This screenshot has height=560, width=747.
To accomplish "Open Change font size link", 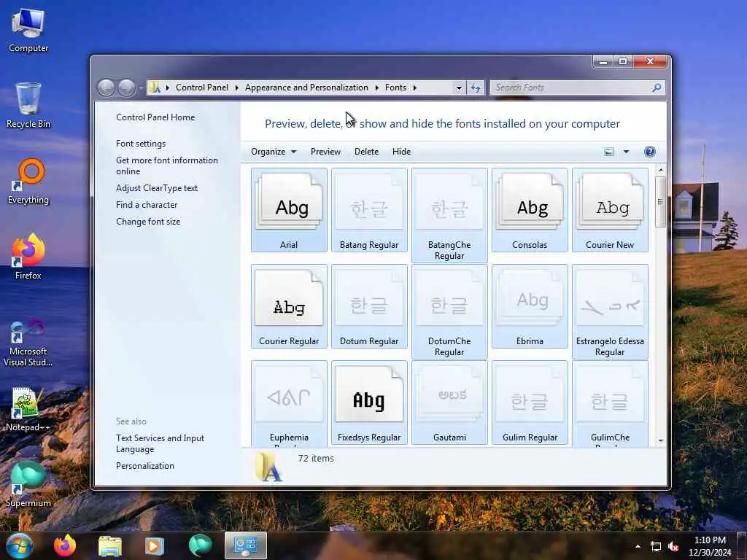I will (148, 222).
